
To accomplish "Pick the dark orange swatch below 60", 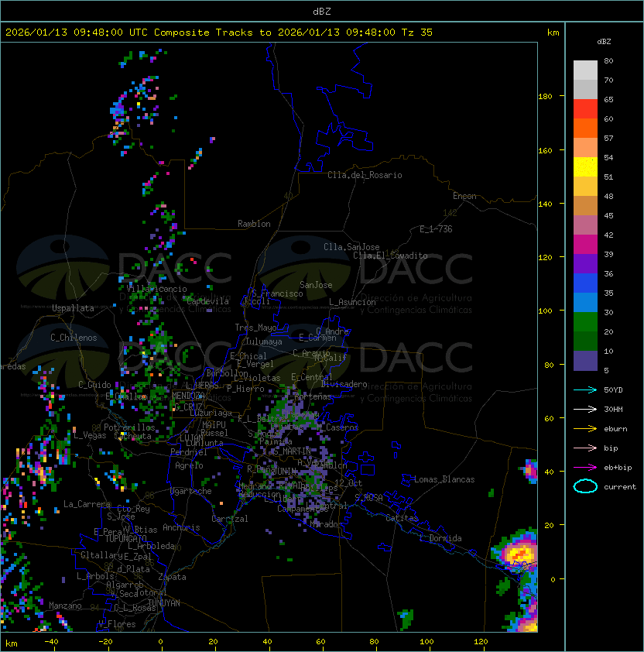I will [585, 128].
